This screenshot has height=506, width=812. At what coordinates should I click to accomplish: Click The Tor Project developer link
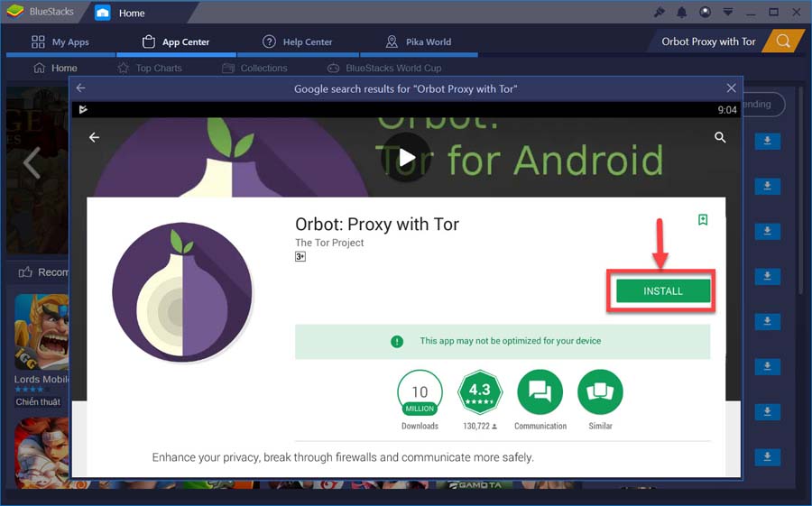coord(329,243)
